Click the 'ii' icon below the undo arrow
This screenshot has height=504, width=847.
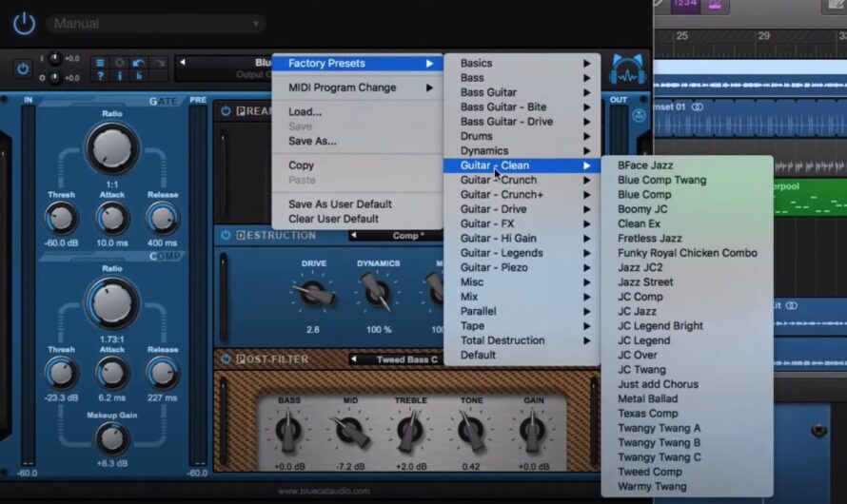pyautogui.click(x=139, y=77)
